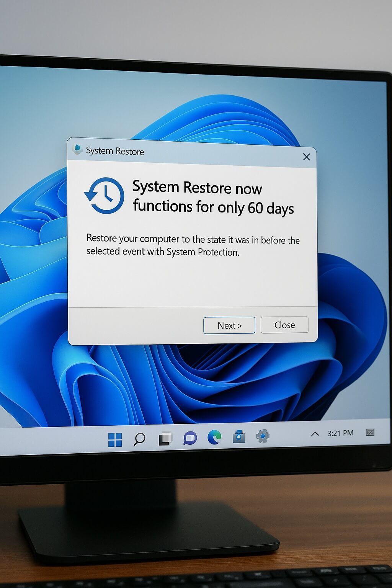Viewport: 392px width, 588px height.
Task: Click the tray icon right of the clock
Action: (370, 432)
